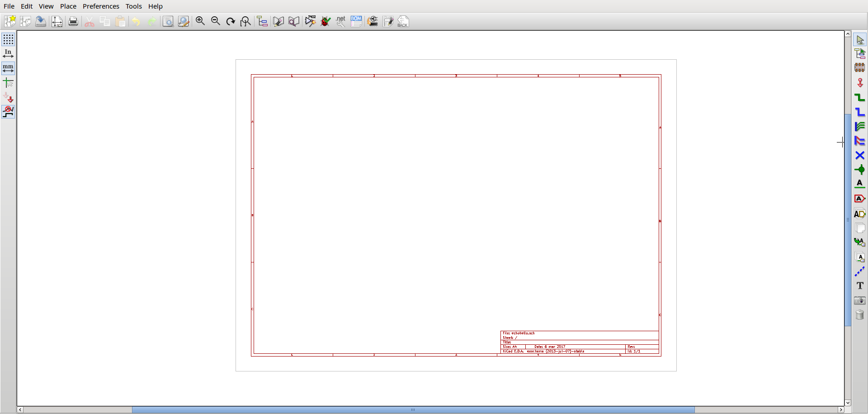This screenshot has height=414, width=868.
Task: Select the global label tool
Action: [x=860, y=199]
